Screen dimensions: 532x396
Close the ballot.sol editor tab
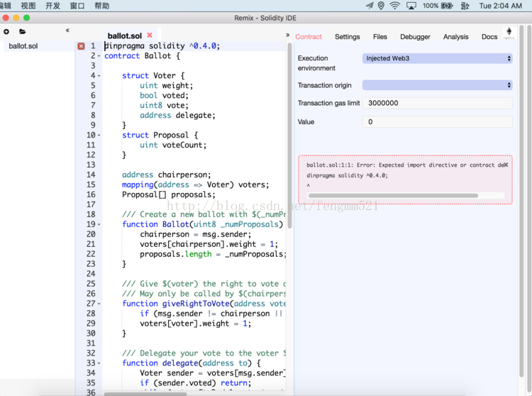tap(150, 35)
